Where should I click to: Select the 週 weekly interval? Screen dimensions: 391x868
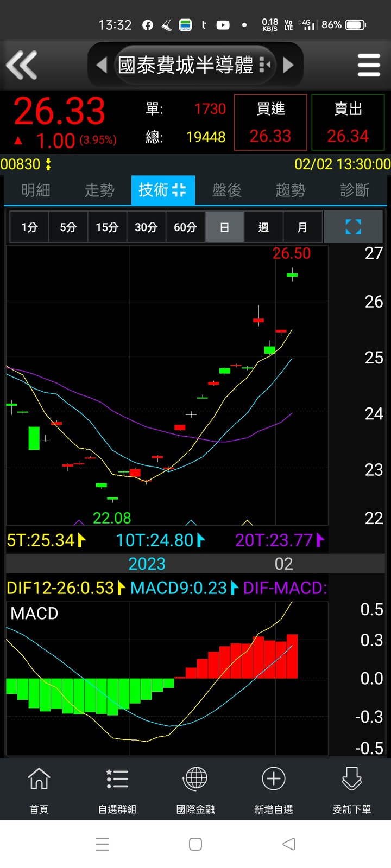pos(263,227)
